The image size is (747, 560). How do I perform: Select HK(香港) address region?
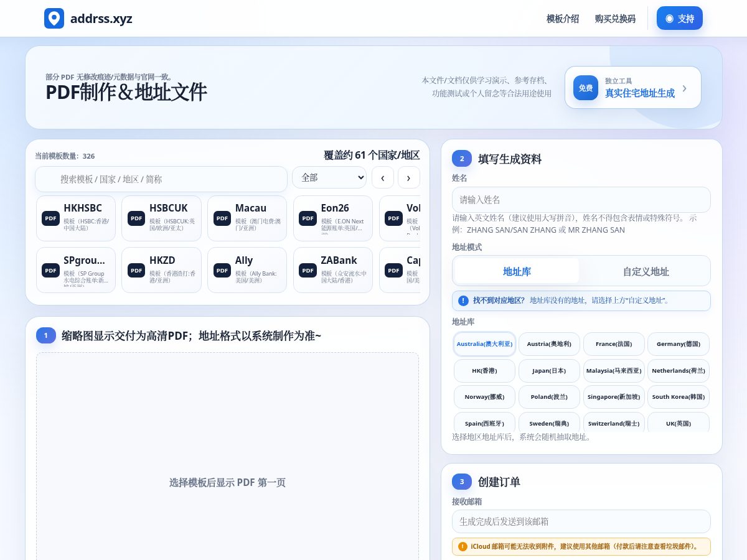(484, 371)
